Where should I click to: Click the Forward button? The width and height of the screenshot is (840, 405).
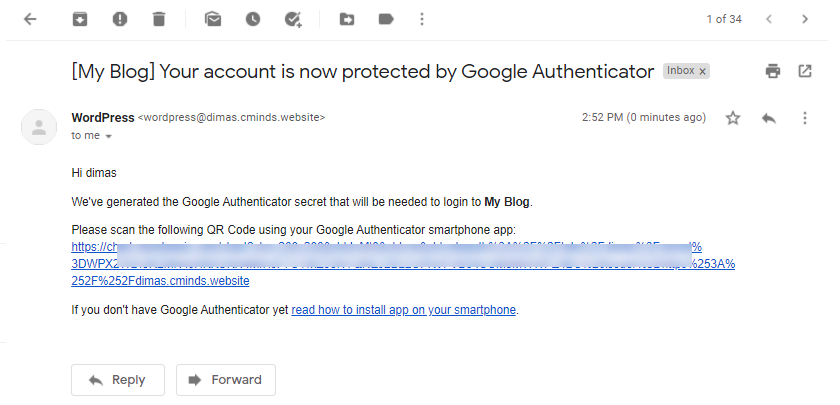click(226, 380)
